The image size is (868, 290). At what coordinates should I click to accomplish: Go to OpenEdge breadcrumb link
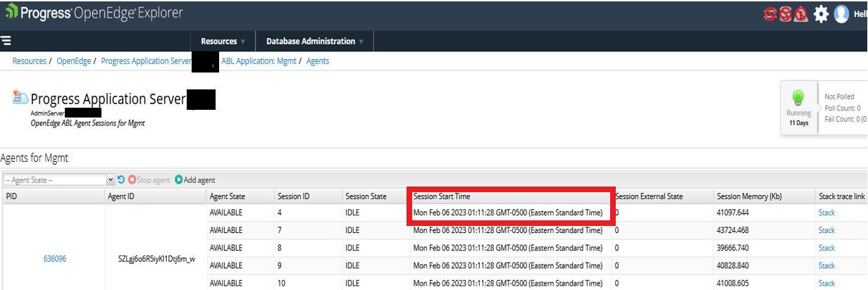[x=74, y=61]
